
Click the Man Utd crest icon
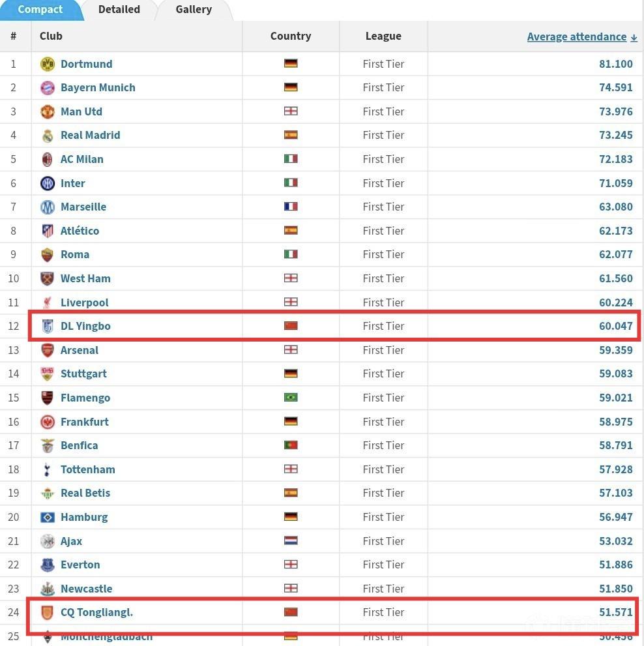pyautogui.click(x=48, y=111)
